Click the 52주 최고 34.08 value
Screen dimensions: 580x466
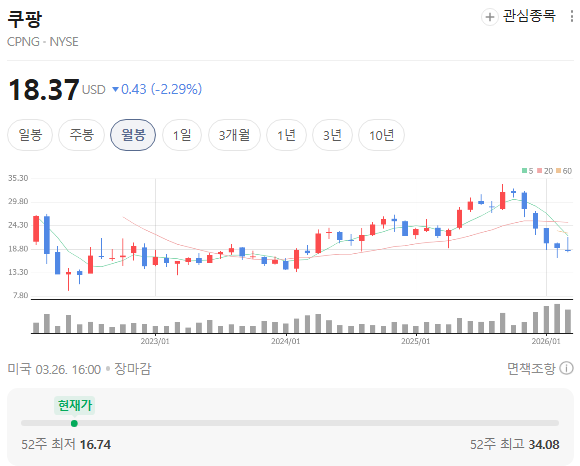515,444
